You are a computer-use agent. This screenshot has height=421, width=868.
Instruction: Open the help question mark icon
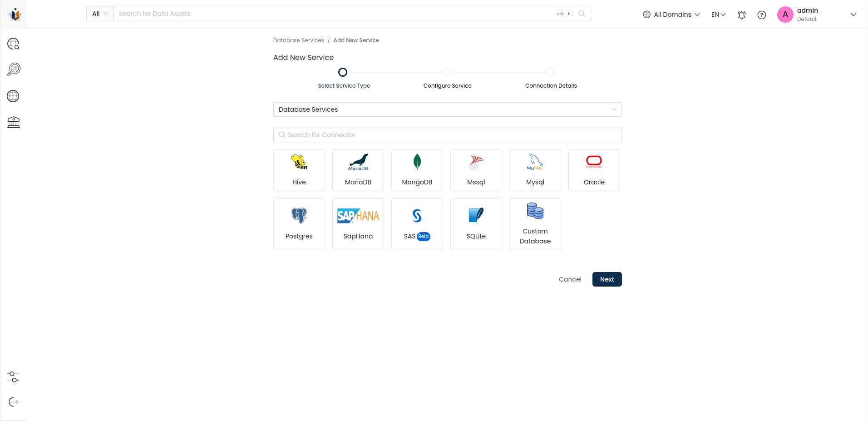click(x=762, y=15)
